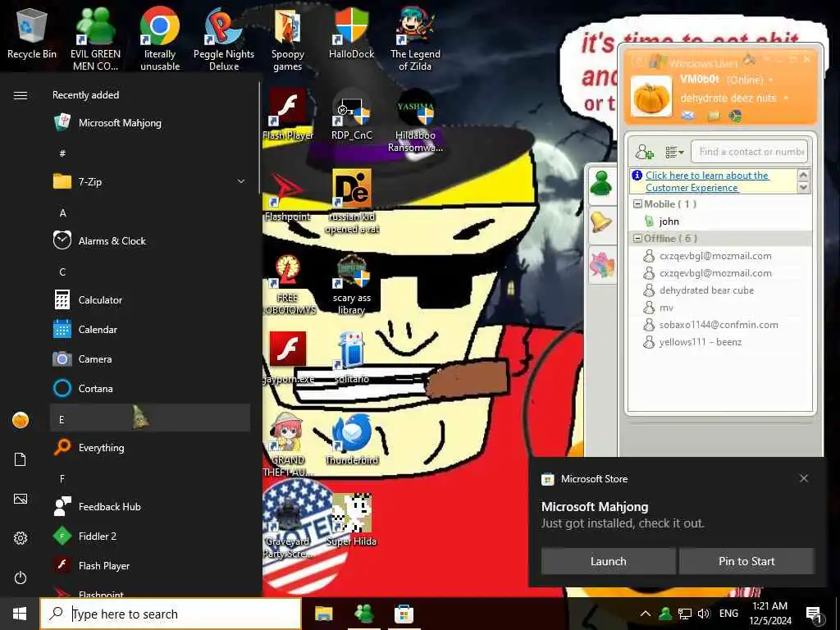The height and width of the screenshot is (630, 840).
Task: Open the 'literally unusable' Chrome shortcut
Action: pos(160,39)
